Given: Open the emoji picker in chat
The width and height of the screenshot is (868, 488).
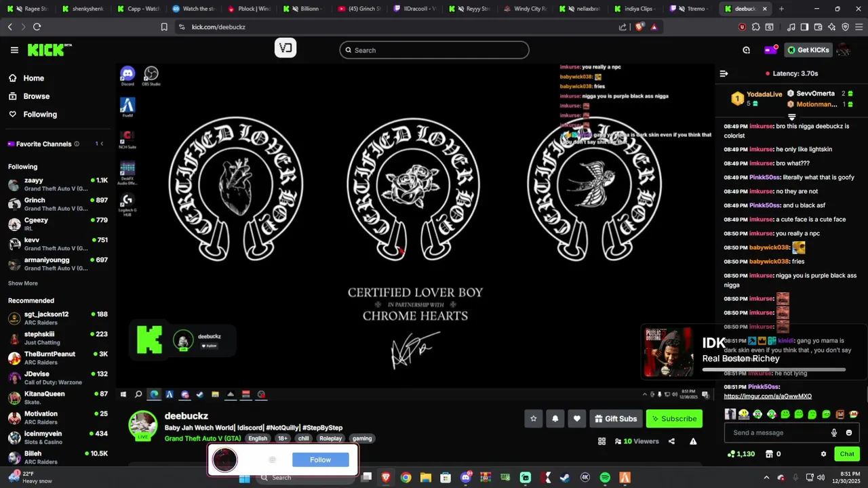Looking at the screenshot, I should pos(849,432).
